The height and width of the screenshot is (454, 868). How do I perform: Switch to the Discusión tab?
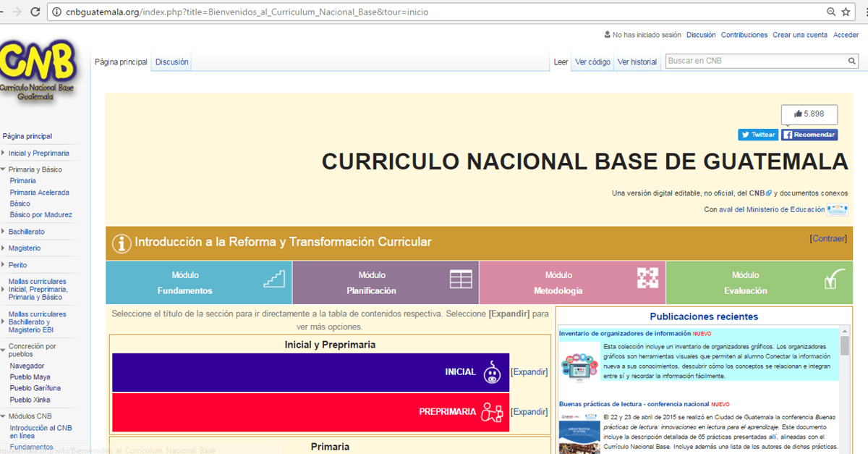171,62
